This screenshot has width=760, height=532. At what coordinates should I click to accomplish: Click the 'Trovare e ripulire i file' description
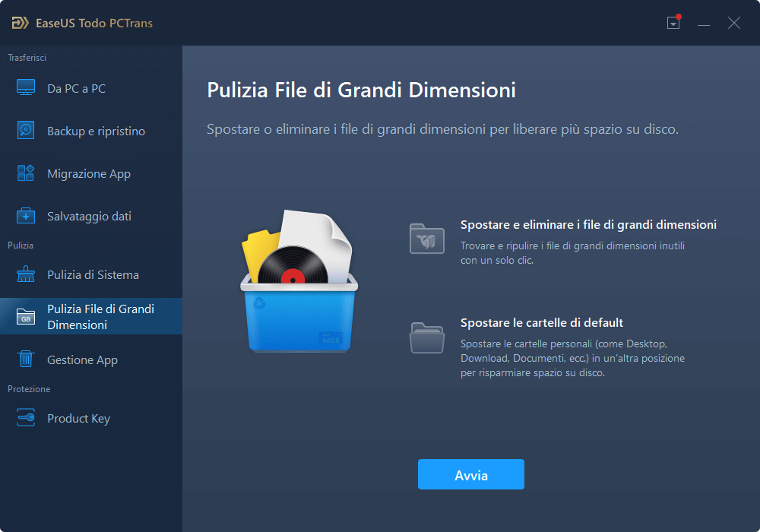click(572, 253)
